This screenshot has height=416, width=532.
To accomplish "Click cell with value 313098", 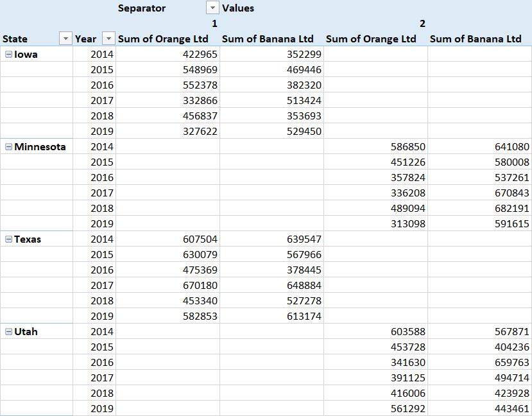I will [375, 223].
